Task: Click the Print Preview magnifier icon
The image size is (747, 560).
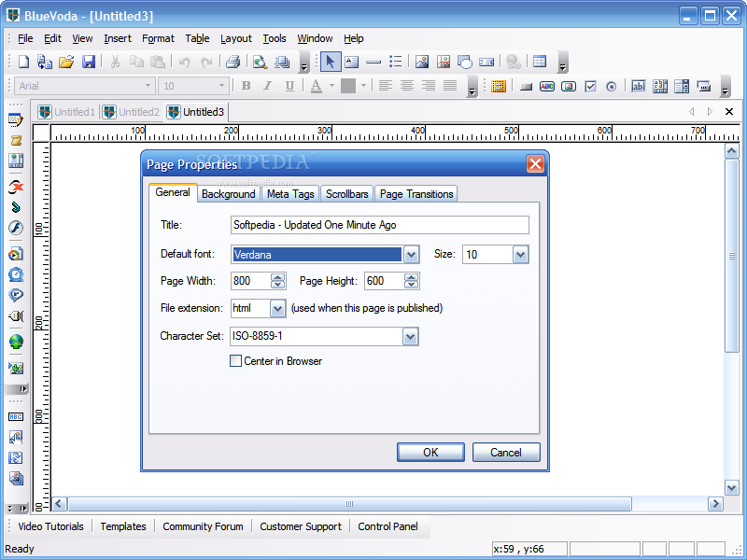Action: 260,62
